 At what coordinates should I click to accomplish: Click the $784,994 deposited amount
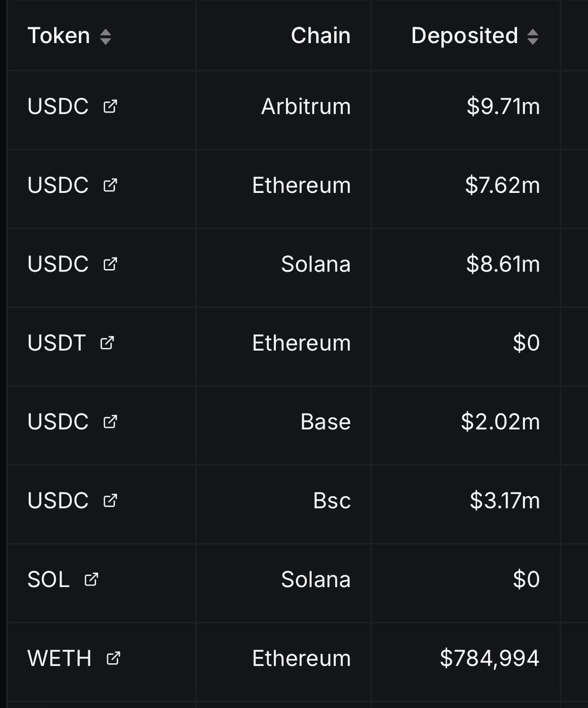[x=490, y=658]
